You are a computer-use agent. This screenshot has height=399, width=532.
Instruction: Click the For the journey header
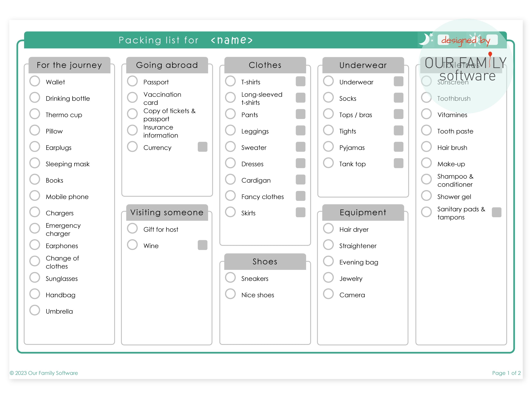pos(69,65)
